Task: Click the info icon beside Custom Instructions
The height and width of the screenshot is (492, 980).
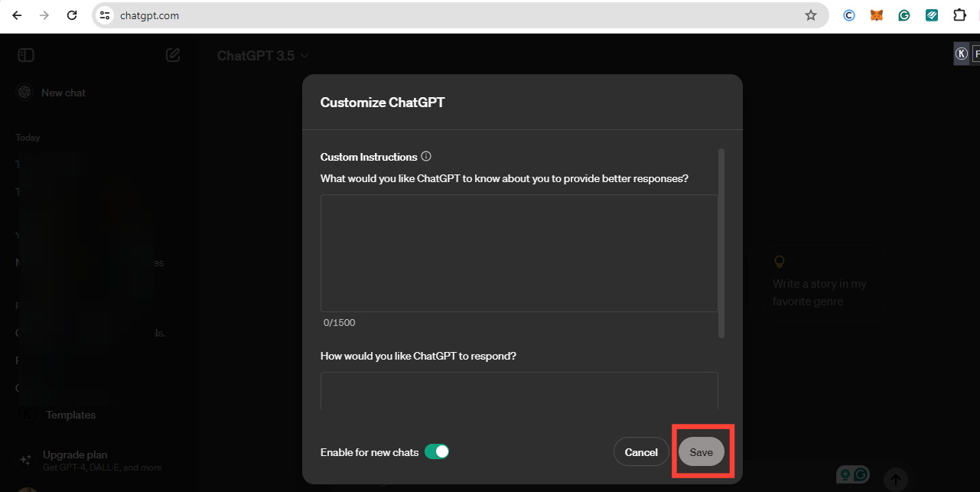Action: click(426, 156)
